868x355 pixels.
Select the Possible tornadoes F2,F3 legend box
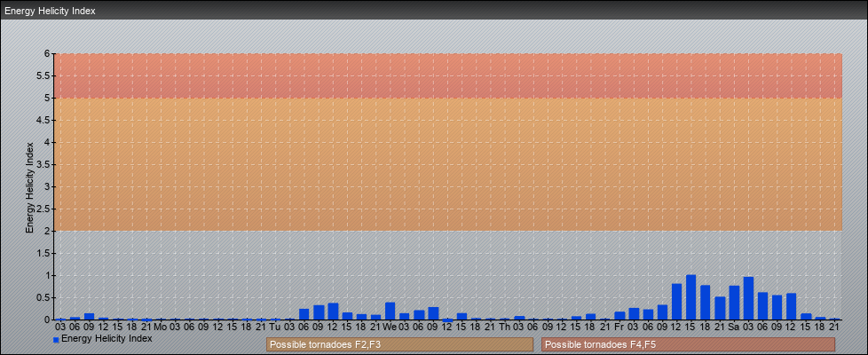(399, 344)
